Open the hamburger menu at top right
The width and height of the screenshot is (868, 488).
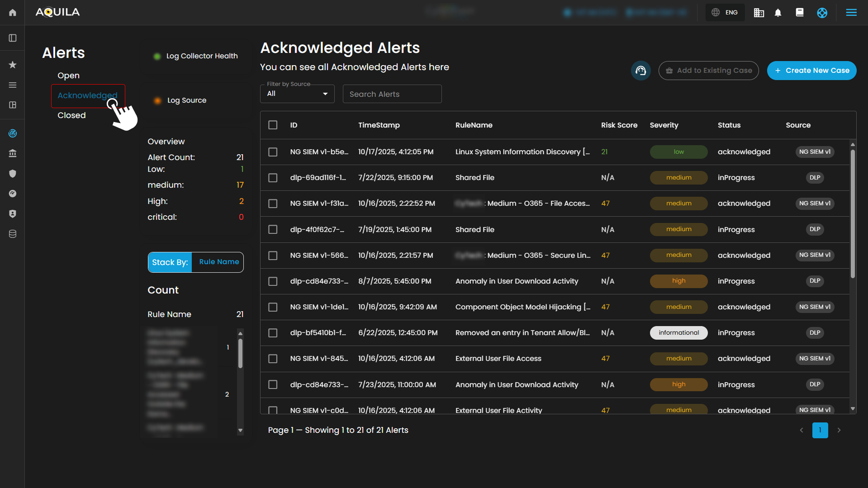[851, 13]
